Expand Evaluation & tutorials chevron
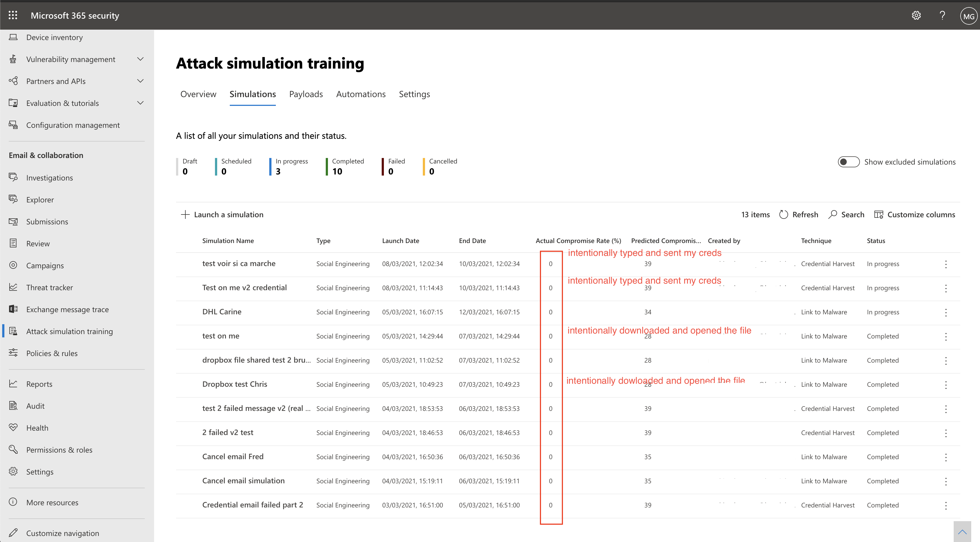The width and height of the screenshot is (980, 542). [140, 103]
